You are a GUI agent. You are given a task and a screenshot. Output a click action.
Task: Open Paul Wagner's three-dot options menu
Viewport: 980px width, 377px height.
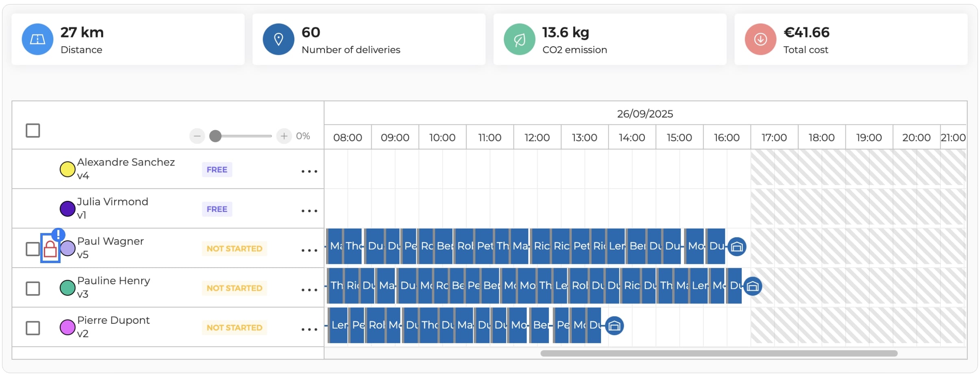coord(309,250)
